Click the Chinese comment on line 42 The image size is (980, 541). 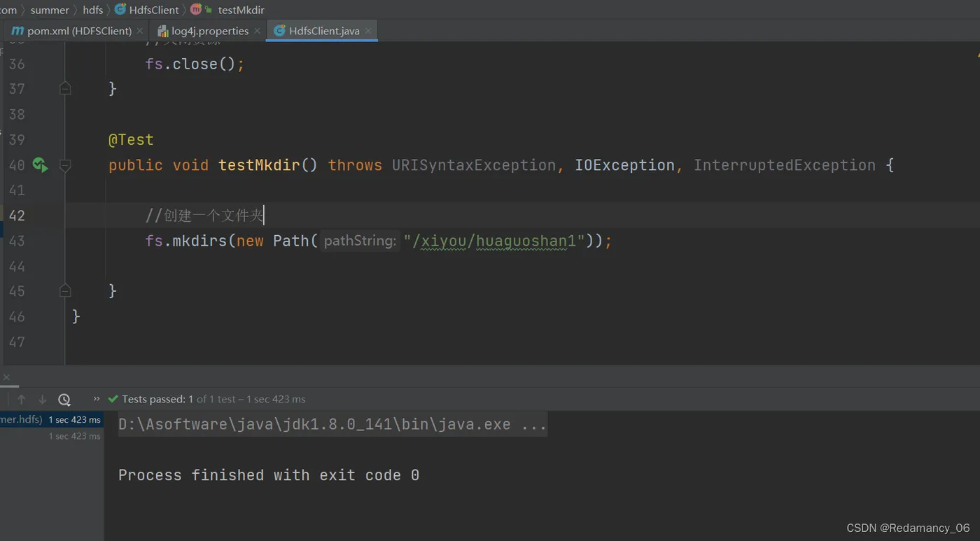(x=204, y=216)
